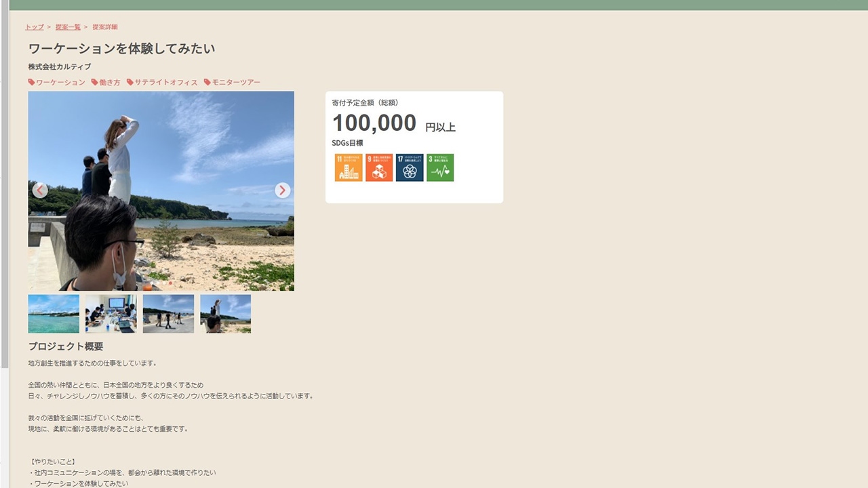Click the next slide arrow on the photo carousel

(x=283, y=190)
